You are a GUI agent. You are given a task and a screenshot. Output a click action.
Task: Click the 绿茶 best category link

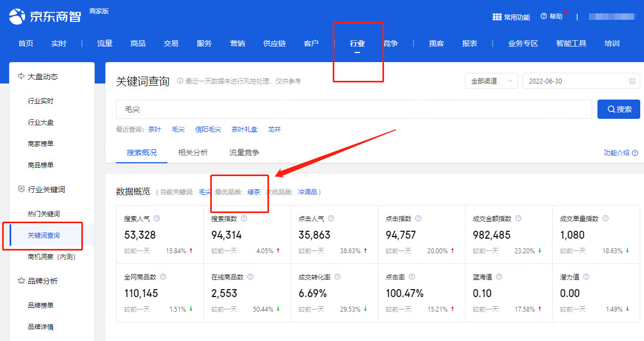point(254,192)
